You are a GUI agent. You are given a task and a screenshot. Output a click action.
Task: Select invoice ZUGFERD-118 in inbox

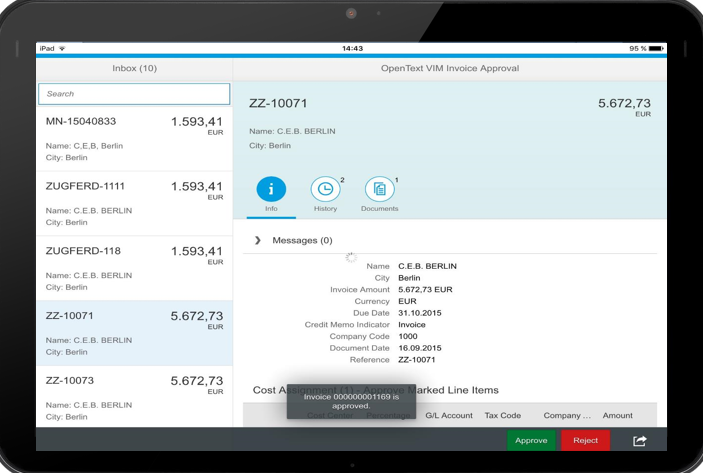[x=134, y=268]
